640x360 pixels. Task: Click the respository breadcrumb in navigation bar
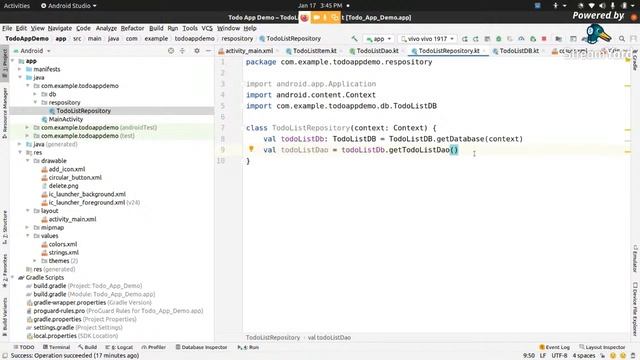coord(237,39)
